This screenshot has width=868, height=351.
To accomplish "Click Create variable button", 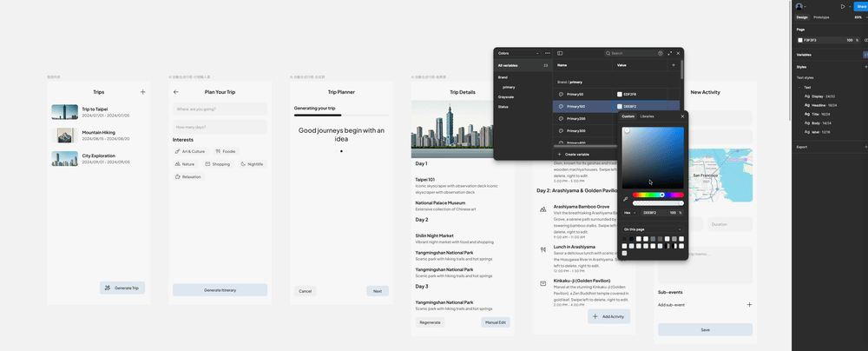I will pos(574,154).
